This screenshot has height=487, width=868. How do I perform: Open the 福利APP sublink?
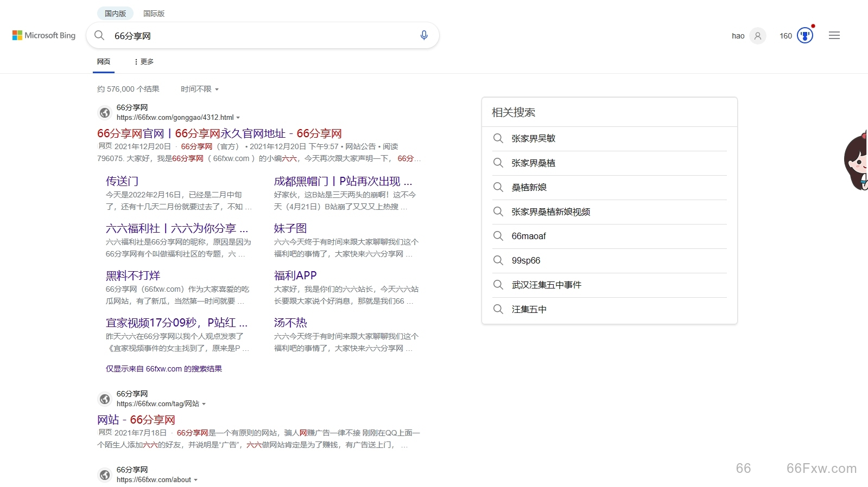tap(295, 275)
